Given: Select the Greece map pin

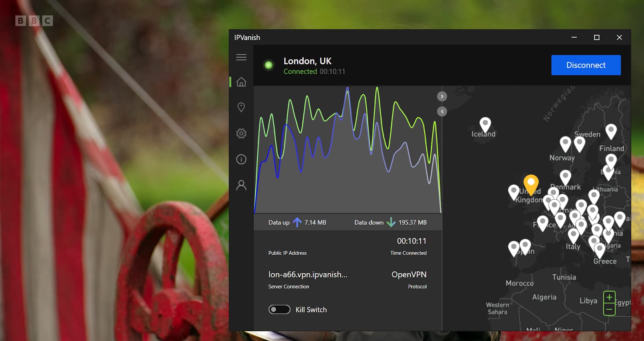Looking at the screenshot, I should pyautogui.click(x=599, y=250).
